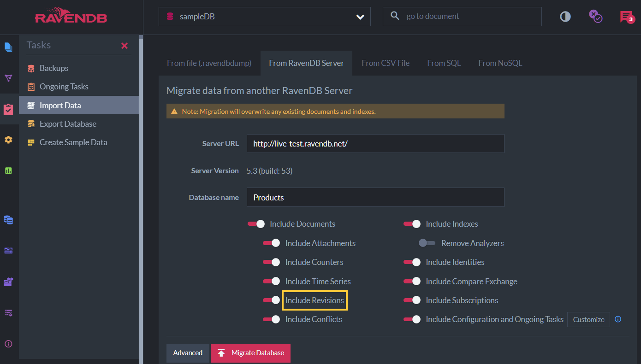Open the Databases stack sidebar icon
641x364 pixels.
point(8,220)
